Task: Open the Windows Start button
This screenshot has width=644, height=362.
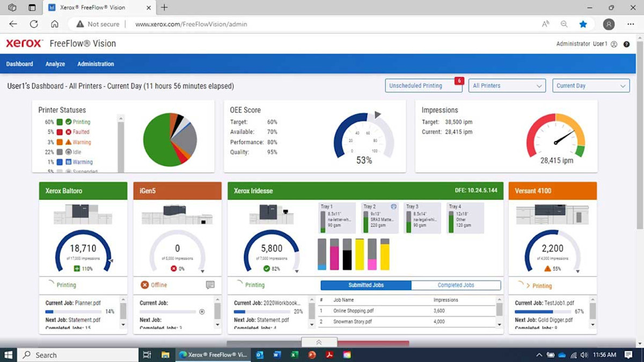Action: [8, 355]
